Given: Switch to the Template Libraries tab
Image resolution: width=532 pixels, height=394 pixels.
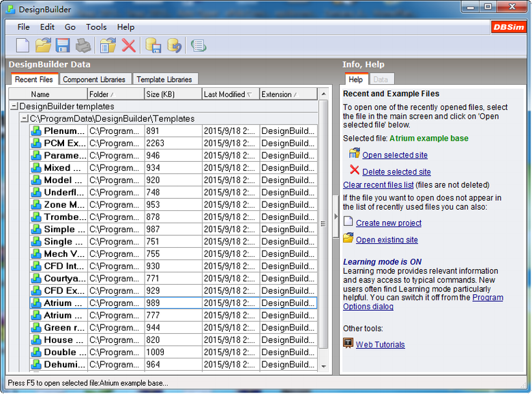Looking at the screenshot, I should tap(165, 79).
